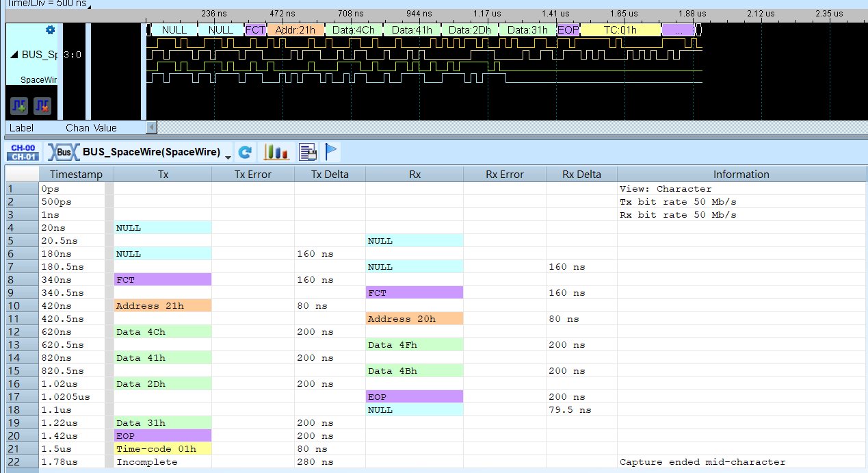This screenshot has width=868, height=473.
Task: Select the BUS_SpaceWire(SpaceWire) bus name
Action: pyautogui.click(x=152, y=152)
